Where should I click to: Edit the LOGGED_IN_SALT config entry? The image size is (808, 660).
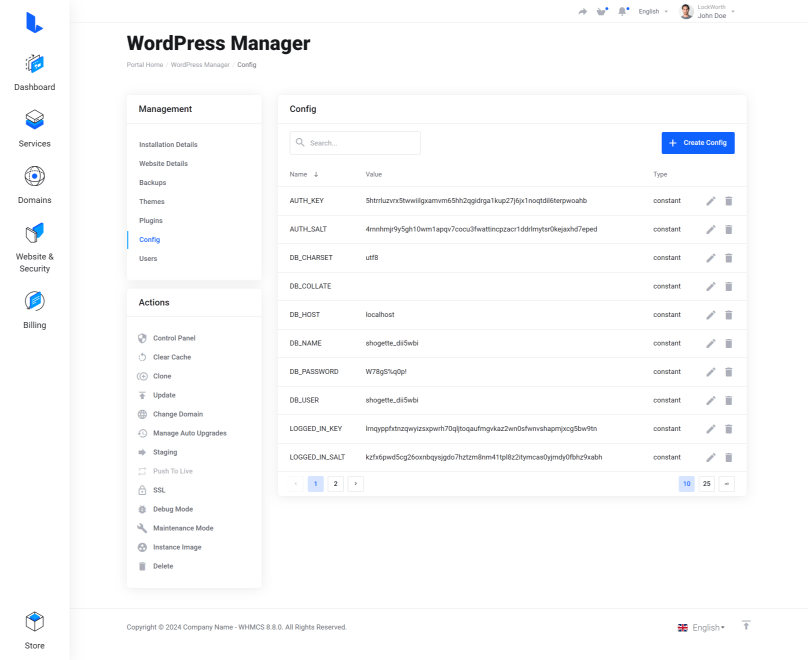pos(711,458)
